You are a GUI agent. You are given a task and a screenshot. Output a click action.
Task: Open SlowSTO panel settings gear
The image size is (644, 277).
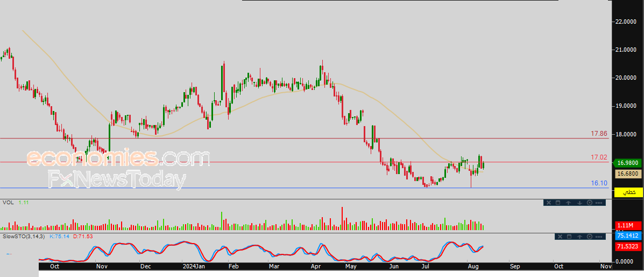coord(589,236)
